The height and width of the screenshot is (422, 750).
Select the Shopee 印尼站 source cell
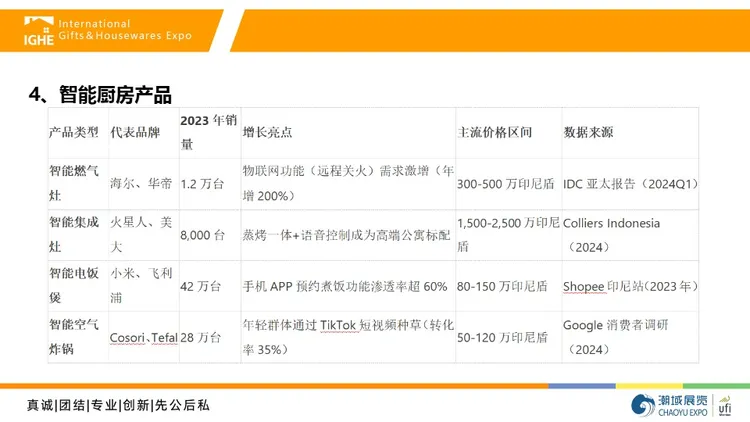click(630, 286)
